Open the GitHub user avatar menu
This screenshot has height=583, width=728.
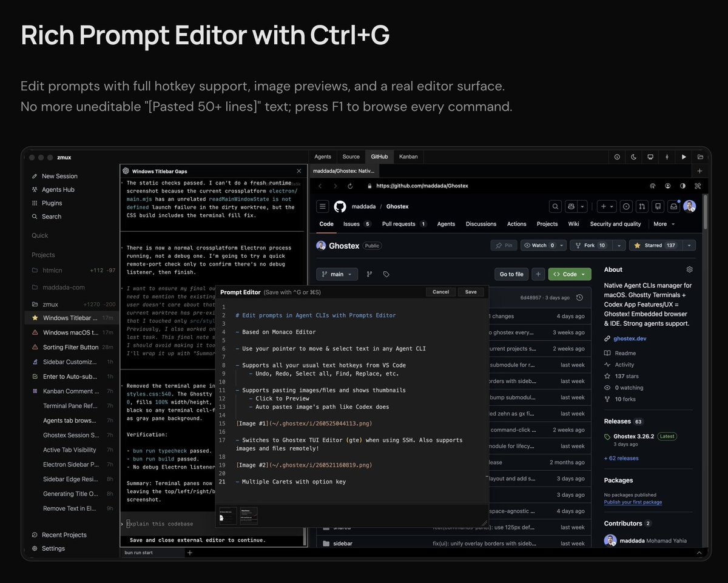[690, 206]
